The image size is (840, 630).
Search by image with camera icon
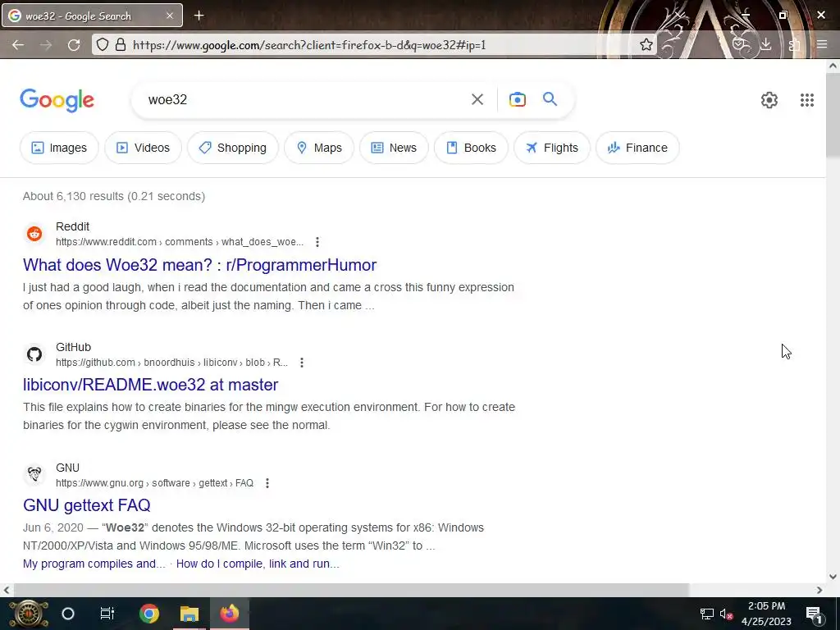518,99
